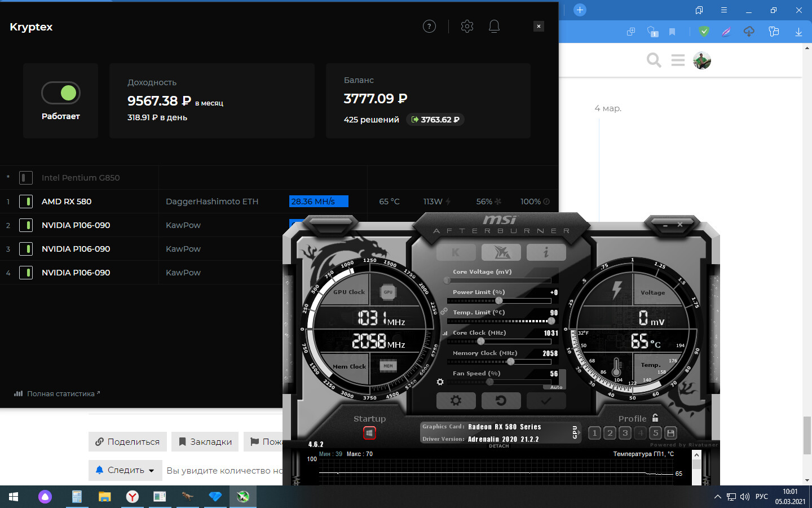Open the Afterburner OC Scanner icon
Viewport: 812px width, 508px height.
click(501, 252)
